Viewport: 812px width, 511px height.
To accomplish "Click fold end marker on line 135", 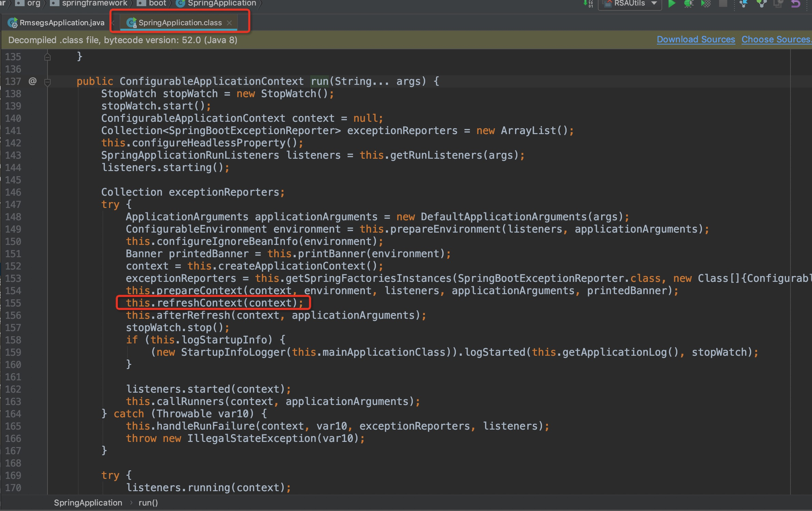I will tap(48, 57).
